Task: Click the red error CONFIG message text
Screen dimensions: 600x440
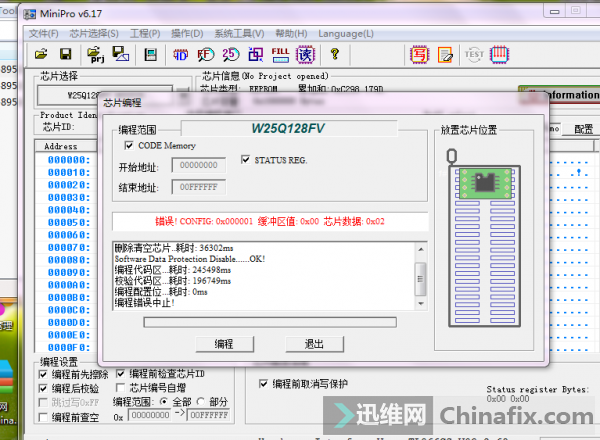Action: 270,222
